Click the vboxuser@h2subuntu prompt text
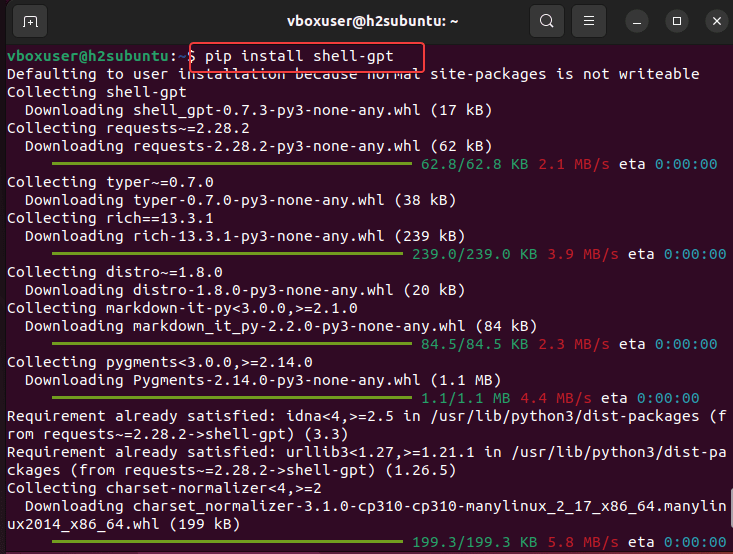 click(87, 56)
